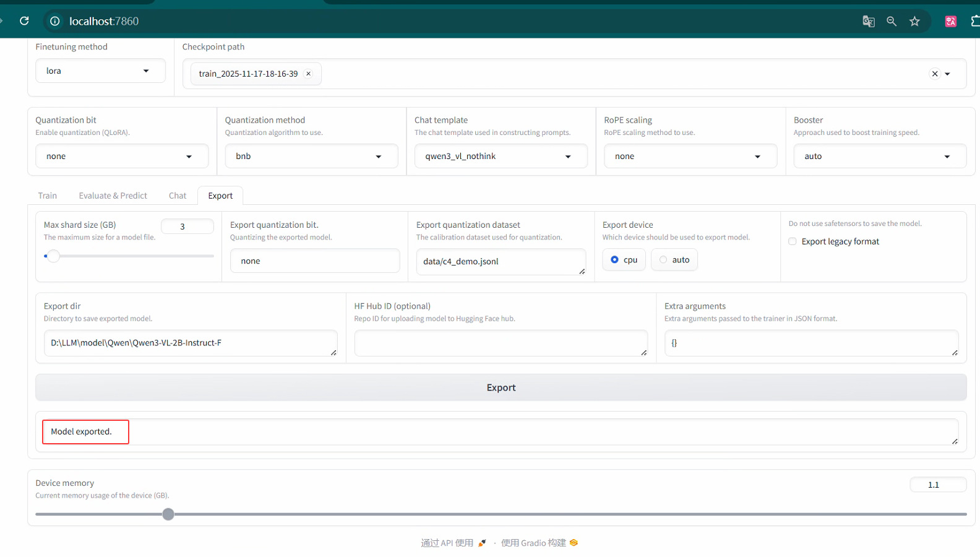Select the cpu export device radio

tap(624, 260)
